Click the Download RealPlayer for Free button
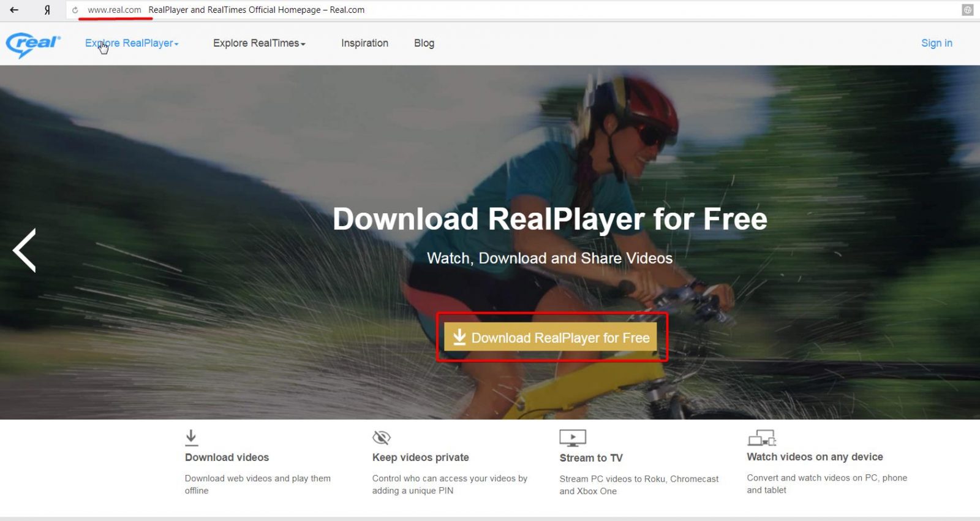The width and height of the screenshot is (980, 521). (550, 337)
